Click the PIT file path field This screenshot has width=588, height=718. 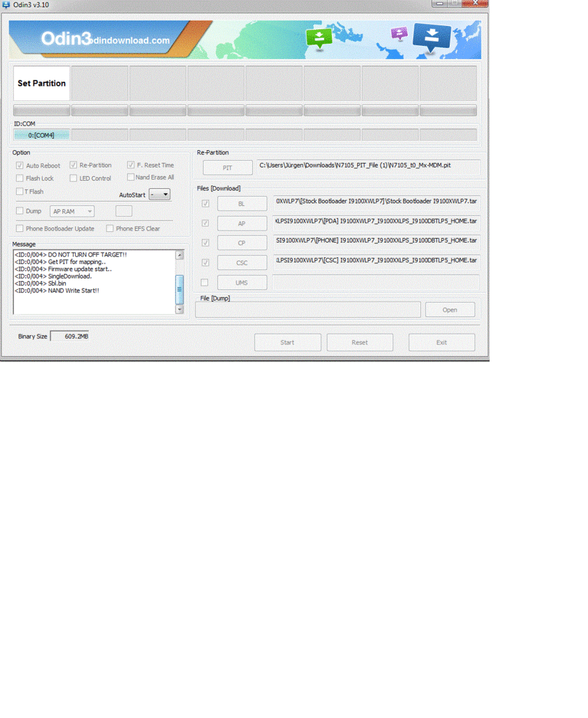(368, 166)
